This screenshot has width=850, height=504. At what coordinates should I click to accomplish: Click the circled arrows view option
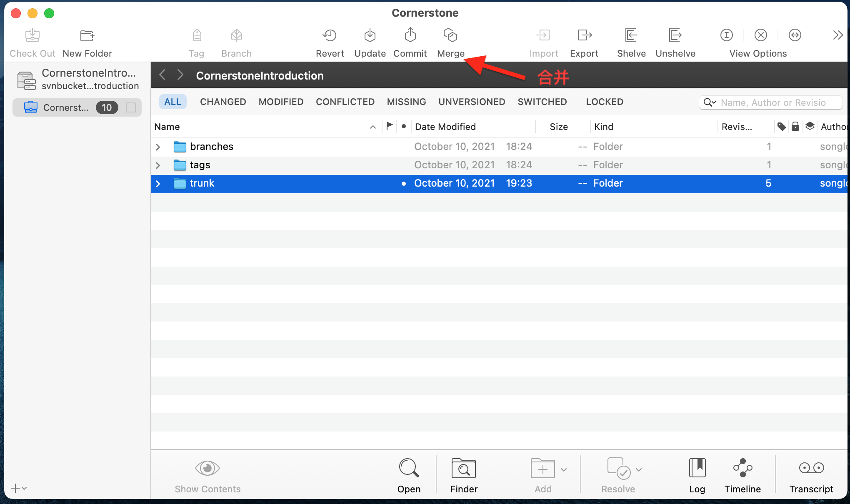795,35
